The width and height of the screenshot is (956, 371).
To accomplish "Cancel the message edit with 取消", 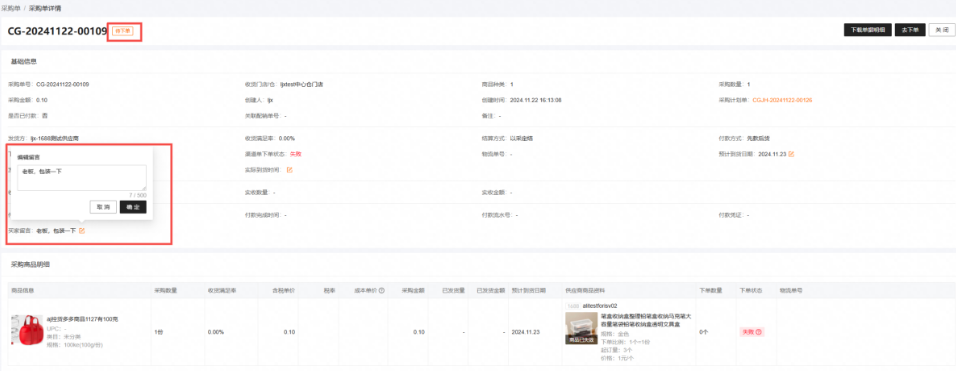I will click(104, 207).
